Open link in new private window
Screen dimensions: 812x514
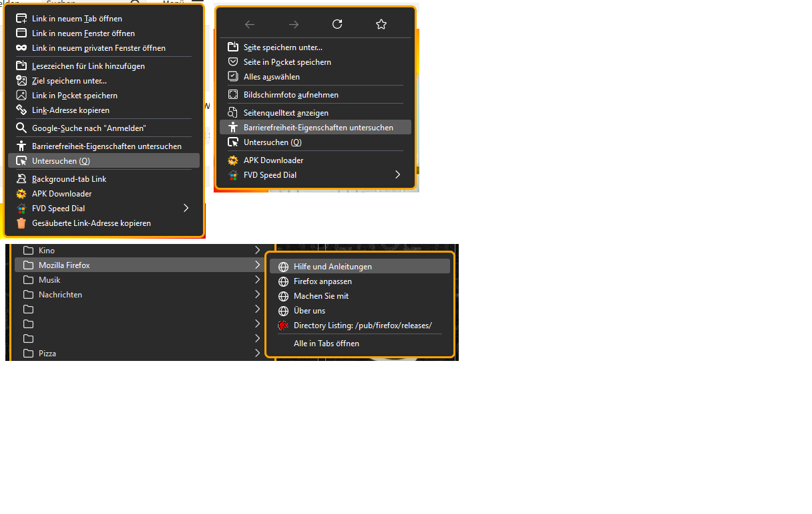point(104,48)
